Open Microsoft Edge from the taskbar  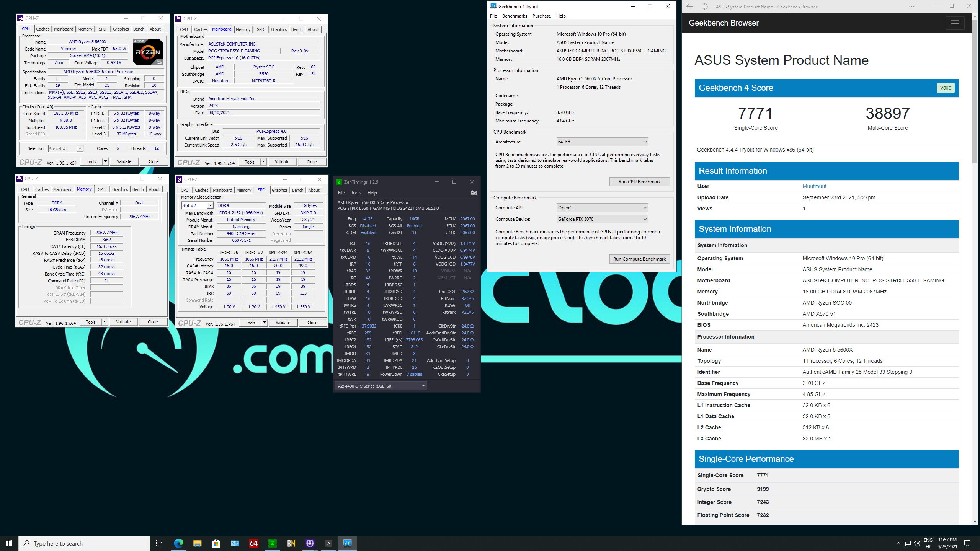179,543
